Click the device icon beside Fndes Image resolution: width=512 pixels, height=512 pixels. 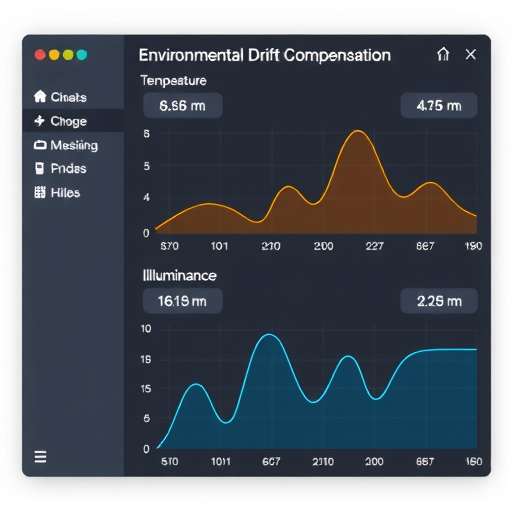39,168
